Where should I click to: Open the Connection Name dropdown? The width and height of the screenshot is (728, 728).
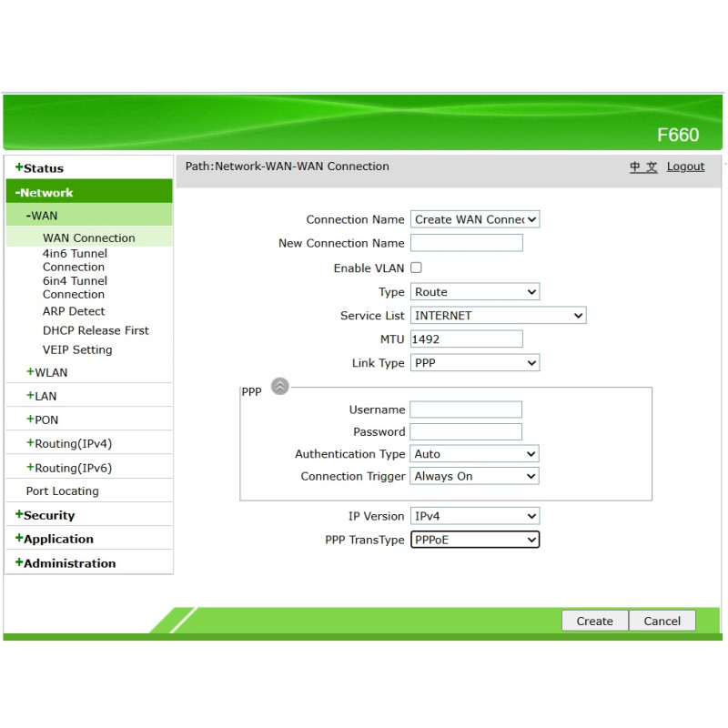click(x=475, y=219)
